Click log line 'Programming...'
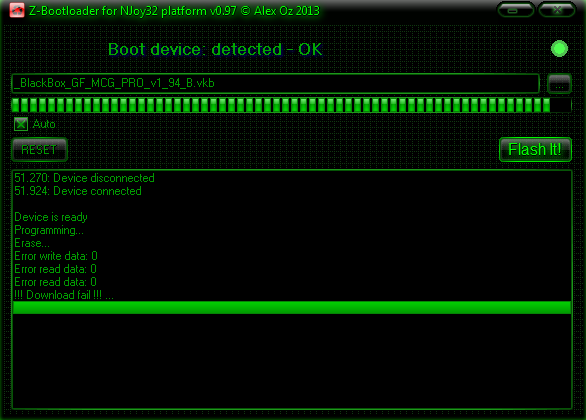Screen dimensions: 586x420 (x=49, y=231)
